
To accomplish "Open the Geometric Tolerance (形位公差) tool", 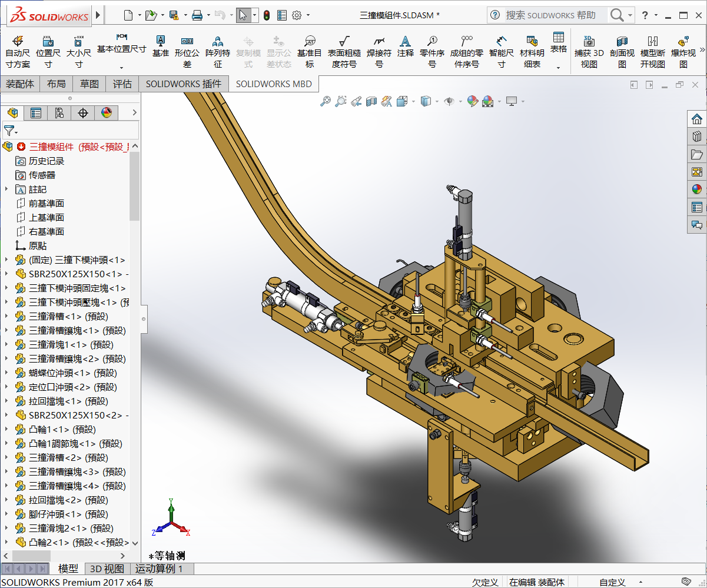I will pyautogui.click(x=187, y=51).
